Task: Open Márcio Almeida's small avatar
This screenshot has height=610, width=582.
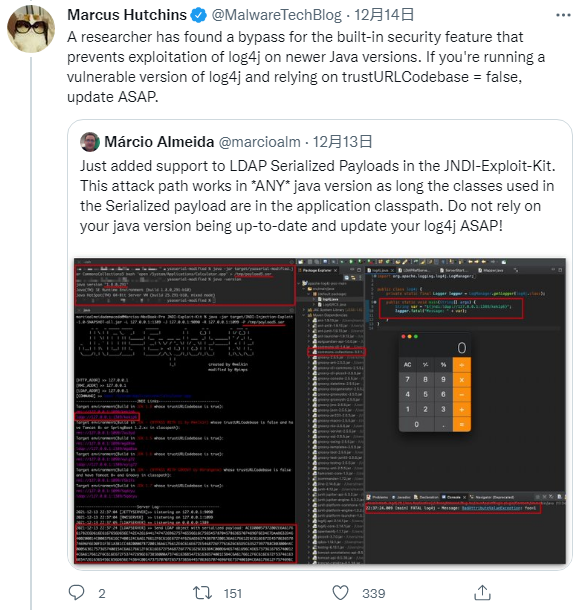Action: coord(90,142)
